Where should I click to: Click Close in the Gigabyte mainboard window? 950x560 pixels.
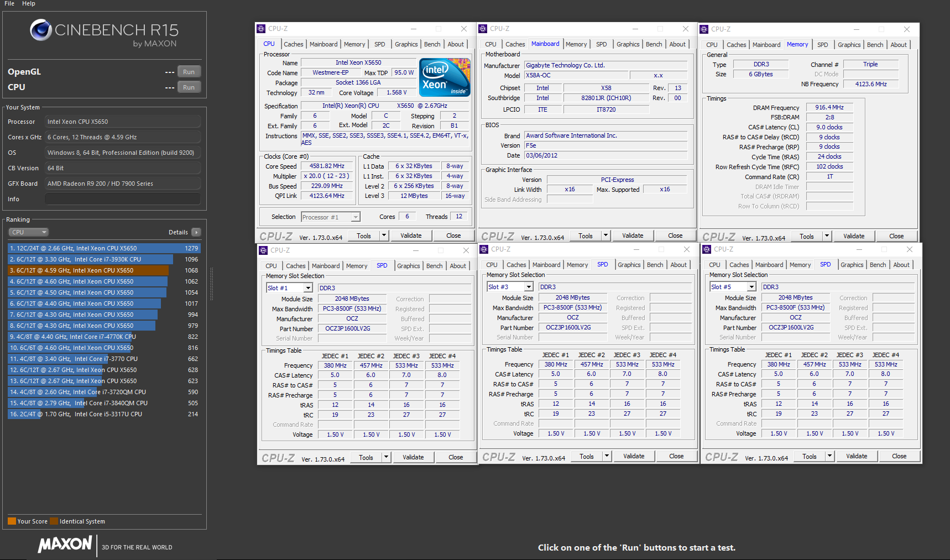click(675, 235)
